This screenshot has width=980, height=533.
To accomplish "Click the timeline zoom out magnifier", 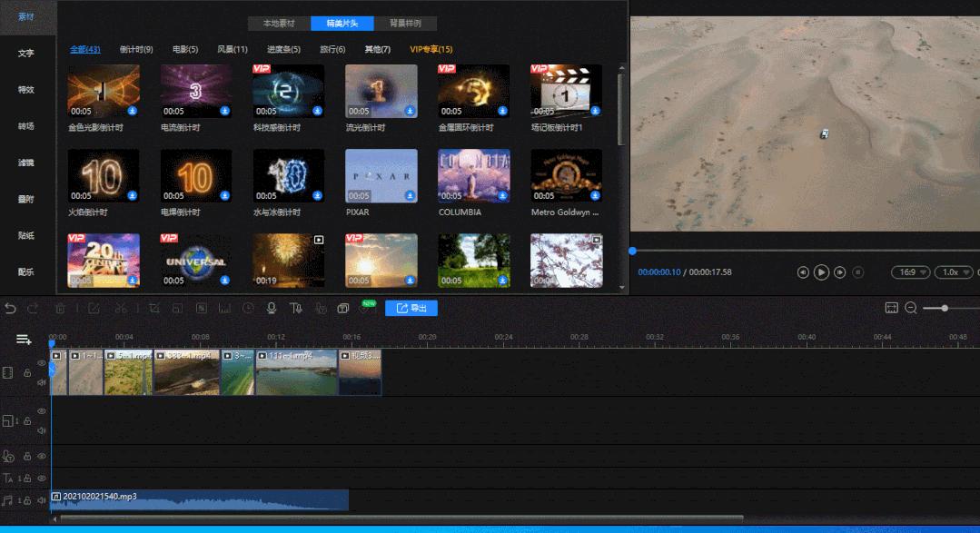I will 911,309.
